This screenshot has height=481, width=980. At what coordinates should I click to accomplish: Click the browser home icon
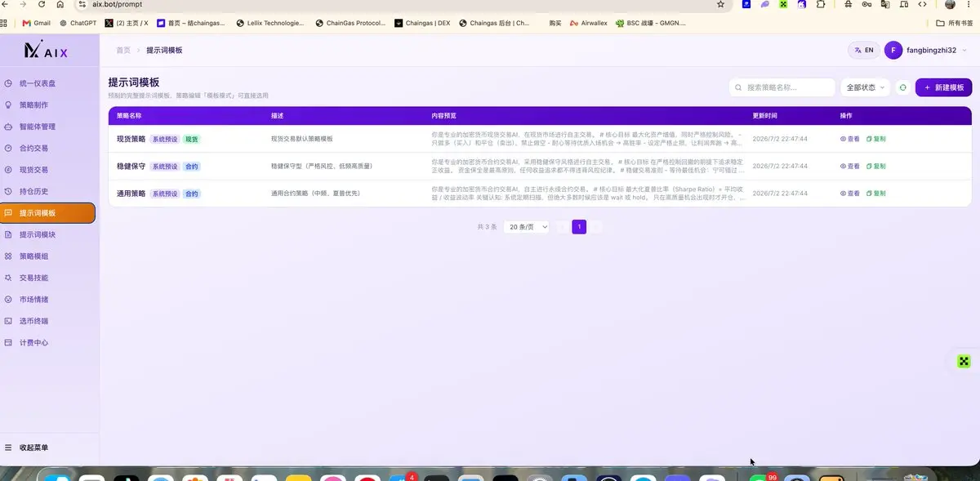click(x=60, y=4)
